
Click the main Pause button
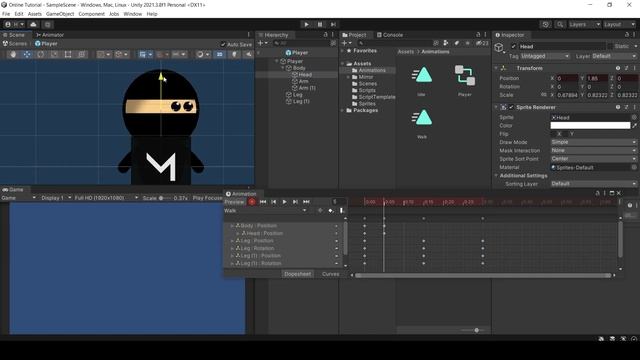coord(320,24)
